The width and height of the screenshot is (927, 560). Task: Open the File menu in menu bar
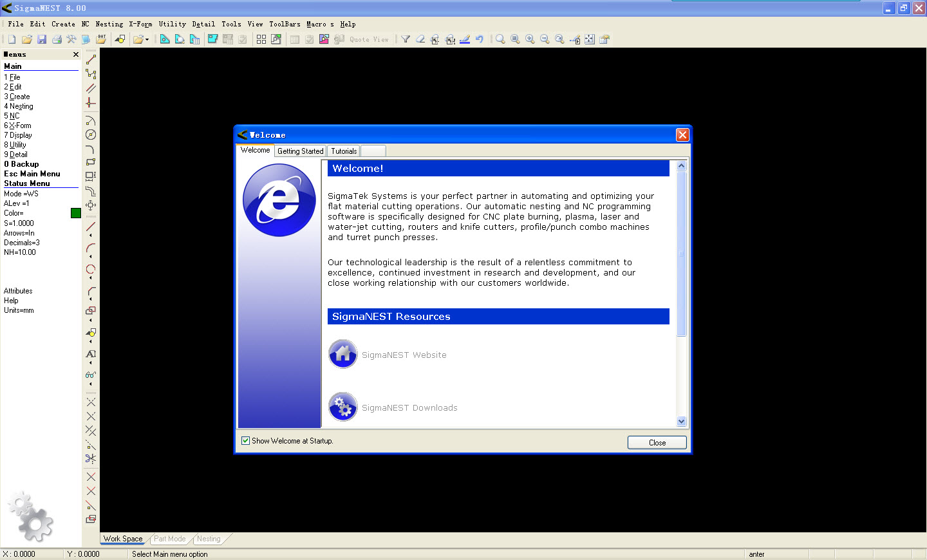(16, 24)
